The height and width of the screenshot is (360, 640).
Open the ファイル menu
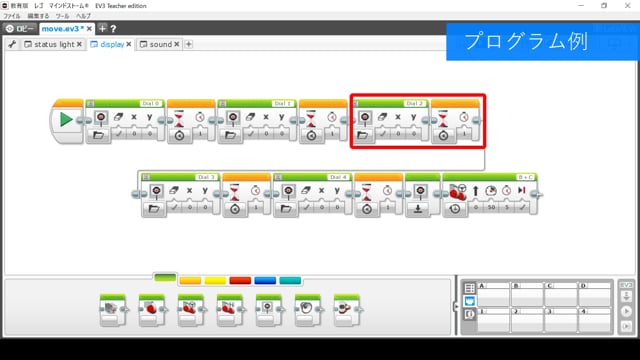click(x=12, y=16)
